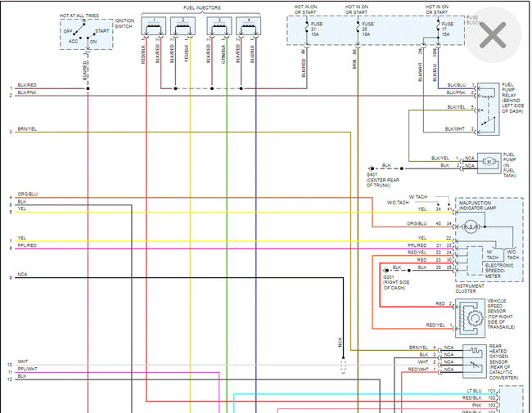Click 'NCA' label at left wire 9

pyautogui.click(x=22, y=274)
